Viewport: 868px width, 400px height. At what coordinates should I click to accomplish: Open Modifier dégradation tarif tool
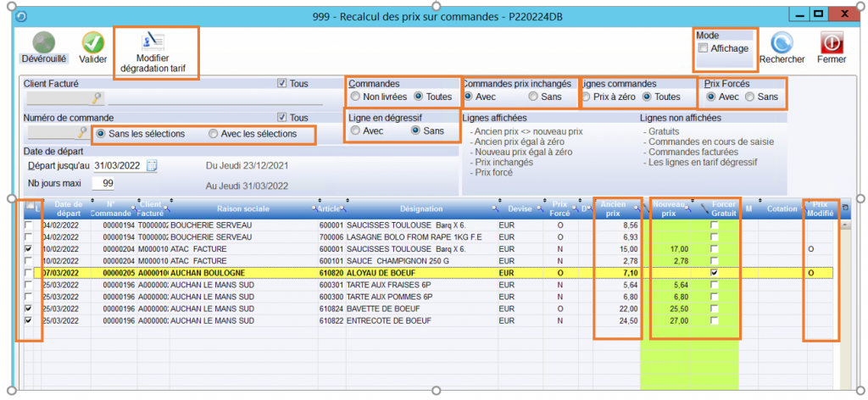[154, 41]
